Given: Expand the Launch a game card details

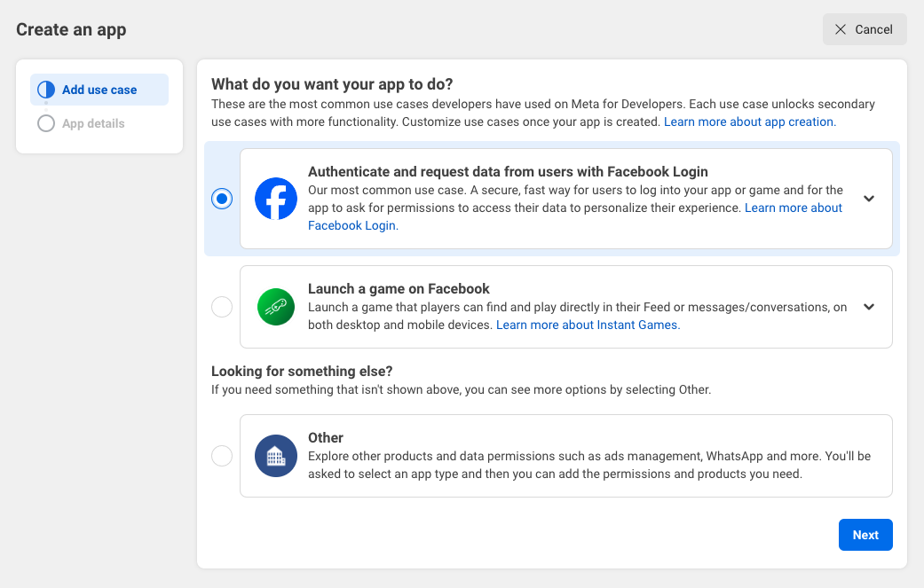Looking at the screenshot, I should 868,306.
